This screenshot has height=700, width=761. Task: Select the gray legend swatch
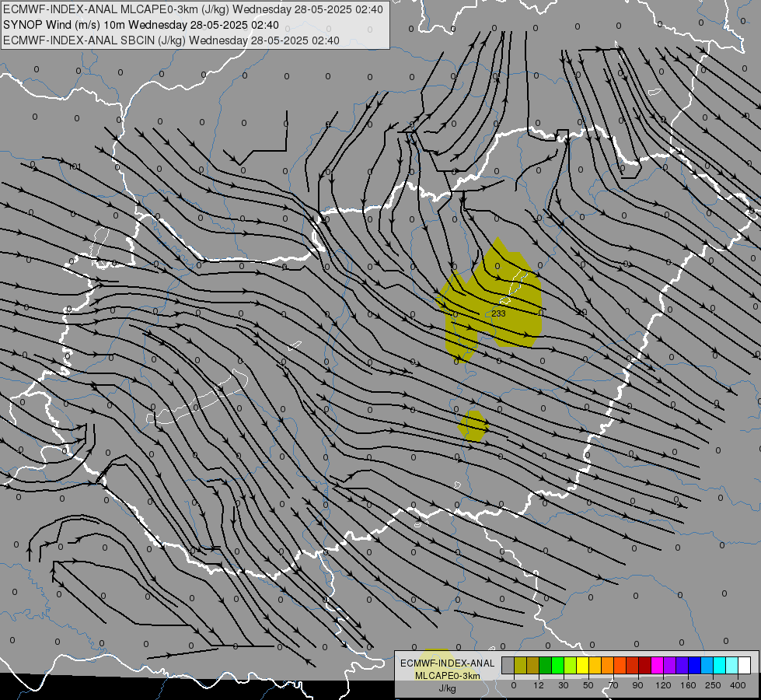[508, 665]
